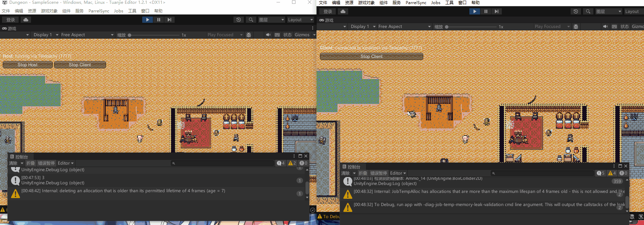This screenshot has width=644, height=225.
Task: Open 文件 menu in left editor
Action: pos(6,11)
